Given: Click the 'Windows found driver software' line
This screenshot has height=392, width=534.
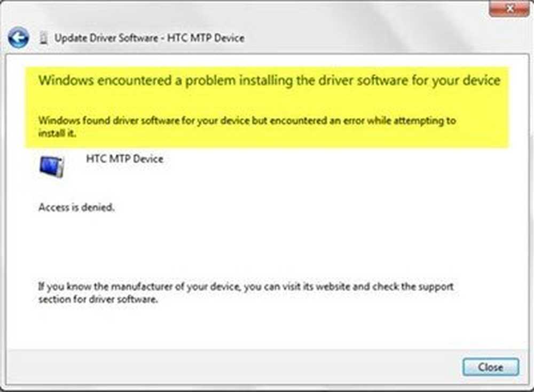Looking at the screenshot, I should 247,121.
